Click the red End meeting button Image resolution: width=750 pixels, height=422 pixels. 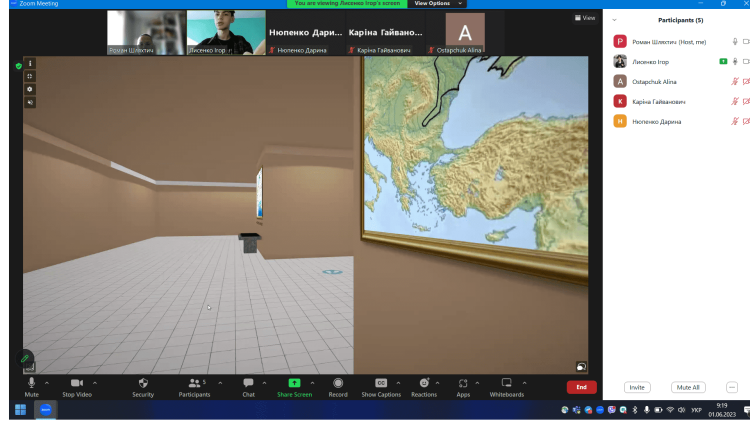pos(581,387)
